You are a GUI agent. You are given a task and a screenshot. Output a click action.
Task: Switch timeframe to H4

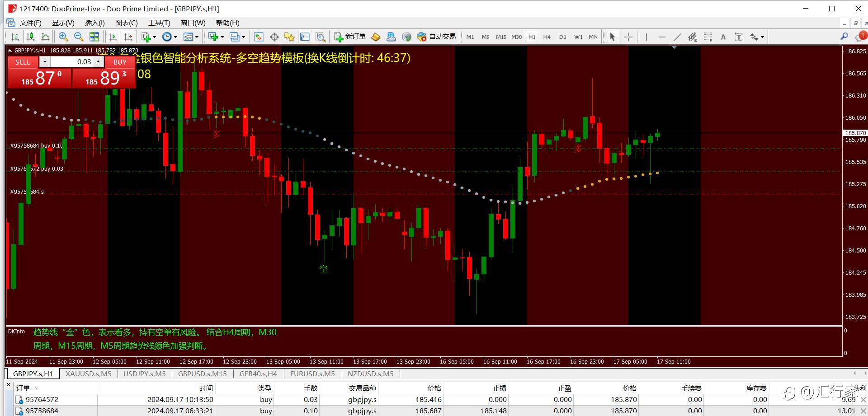547,37
